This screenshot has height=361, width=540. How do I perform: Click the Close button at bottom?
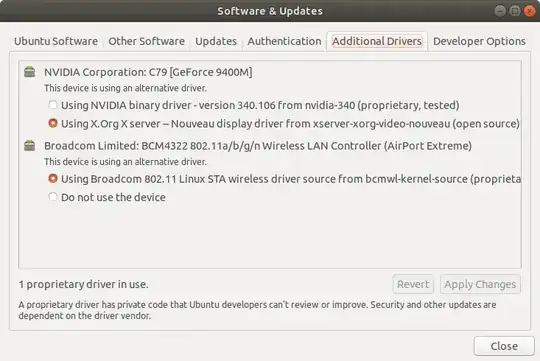click(504, 346)
